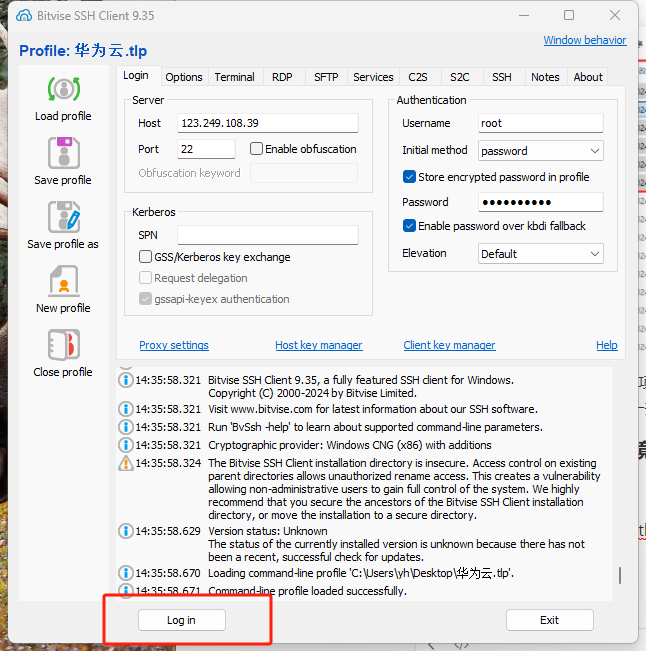The image size is (646, 651).
Task: Enable obfuscation checkbox
Action: click(257, 149)
